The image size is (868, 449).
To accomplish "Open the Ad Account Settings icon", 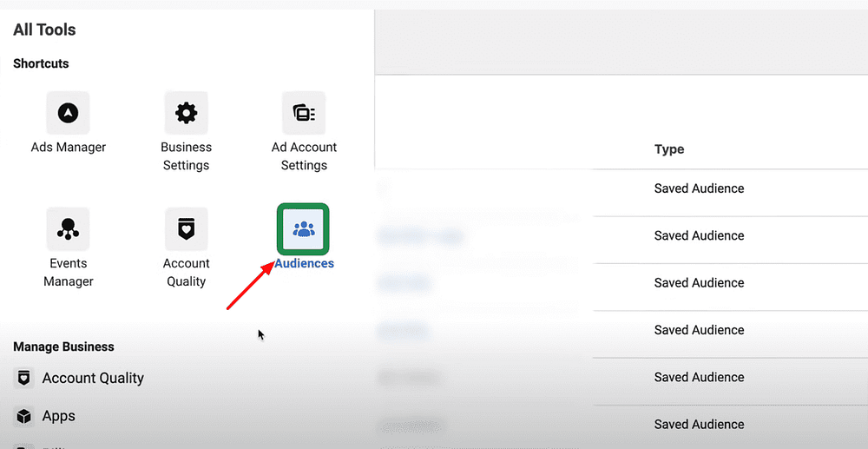I will (x=304, y=113).
